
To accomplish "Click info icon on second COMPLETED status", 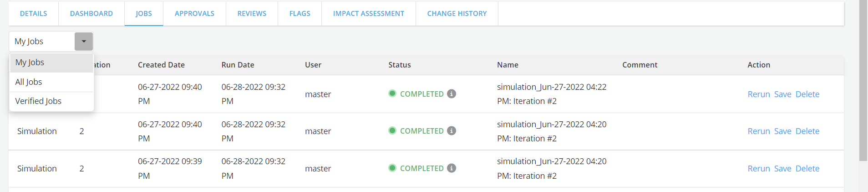I will 452,131.
